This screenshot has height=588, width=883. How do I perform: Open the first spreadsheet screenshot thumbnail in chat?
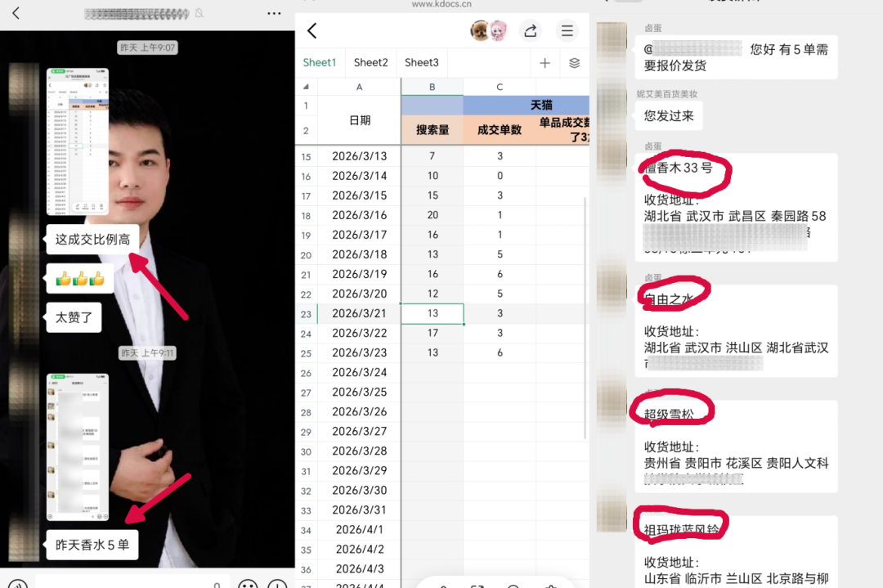[78, 141]
